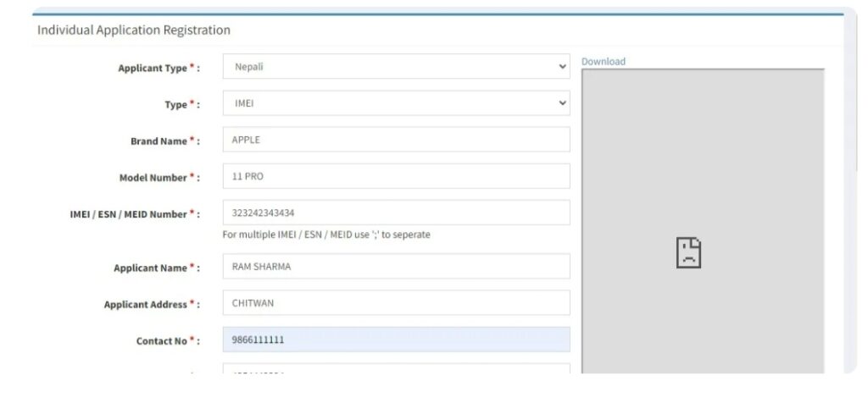This screenshot has height=403, width=868.
Task: Click the partially visible field below Contact No
Action: coord(396,370)
